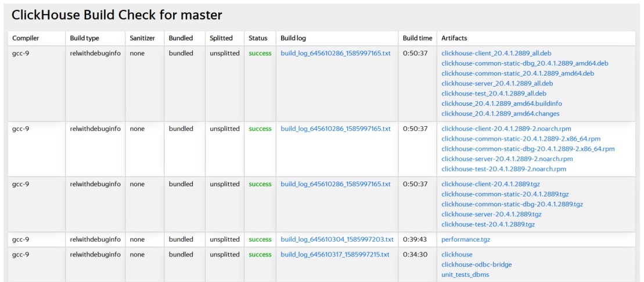This screenshot has height=282, width=644.
Task: Open clickhouse-common-static-dbg-20.4.1.2889.tgz link
Action: (x=512, y=204)
